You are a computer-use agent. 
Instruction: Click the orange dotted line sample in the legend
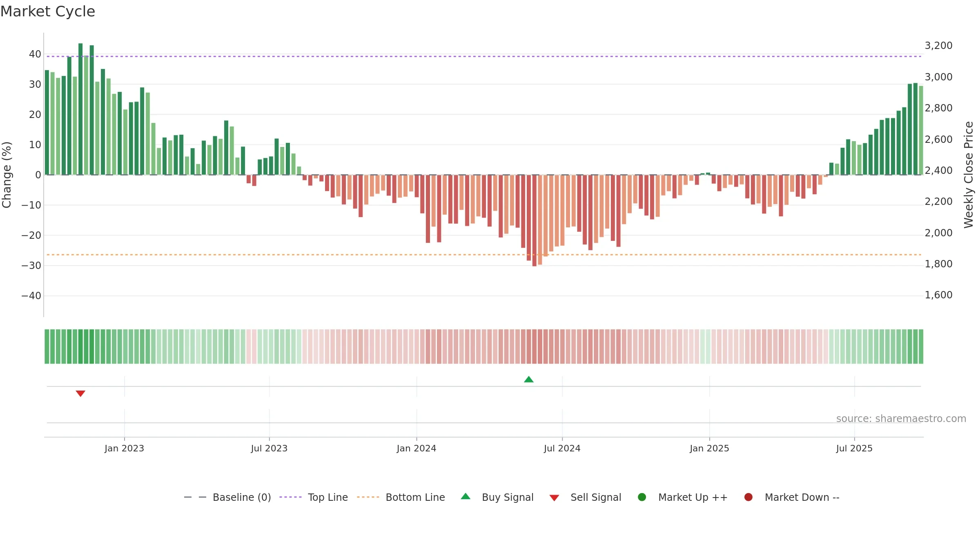coord(368,497)
